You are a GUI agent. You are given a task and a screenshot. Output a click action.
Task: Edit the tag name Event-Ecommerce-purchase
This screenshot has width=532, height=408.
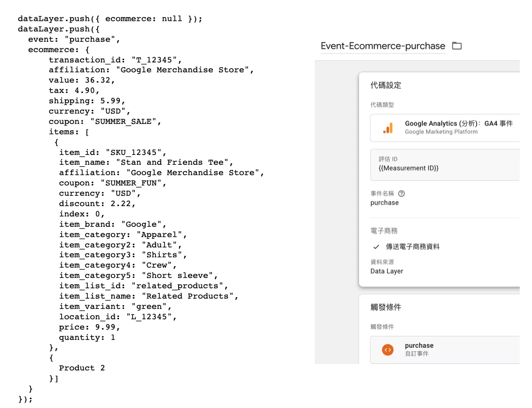click(x=383, y=46)
